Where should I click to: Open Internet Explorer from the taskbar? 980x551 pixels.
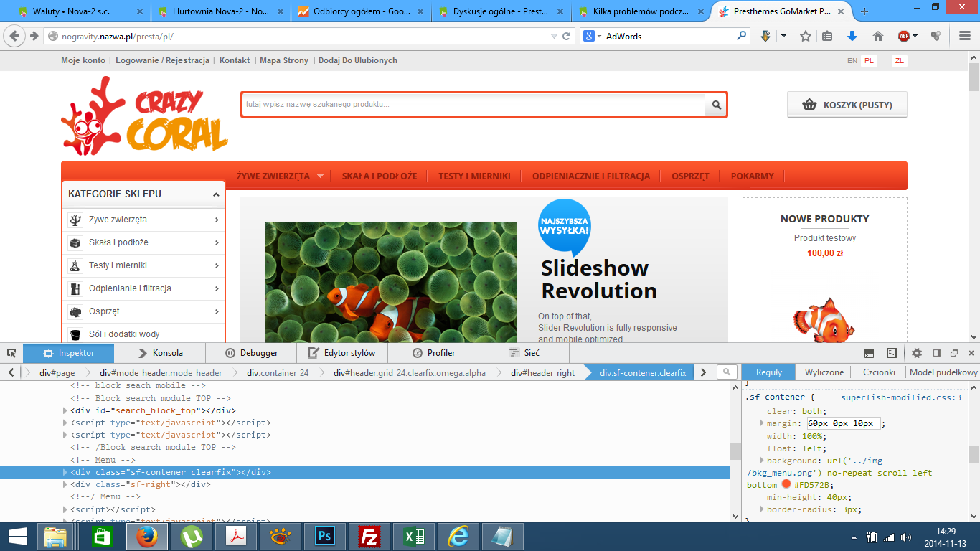(x=458, y=537)
